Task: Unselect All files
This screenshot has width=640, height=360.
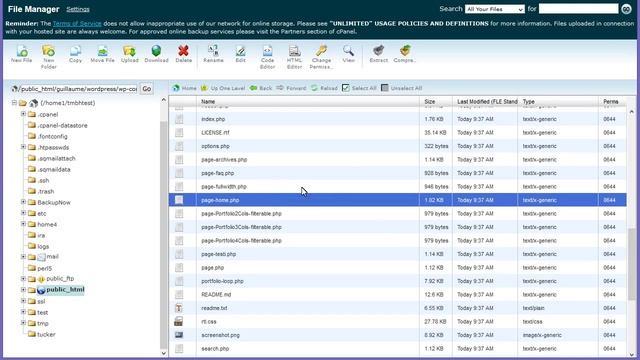Action: click(x=402, y=88)
